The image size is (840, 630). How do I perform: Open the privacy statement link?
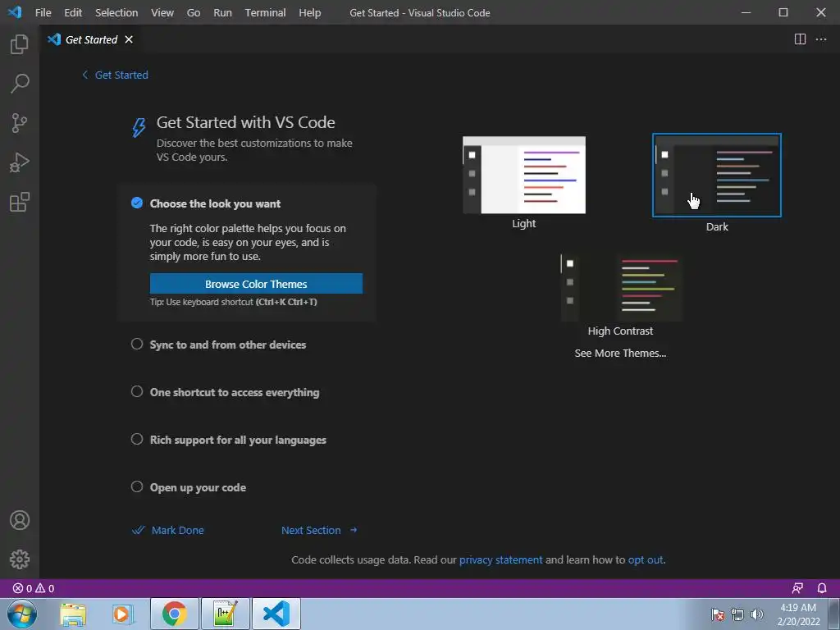[x=501, y=559]
